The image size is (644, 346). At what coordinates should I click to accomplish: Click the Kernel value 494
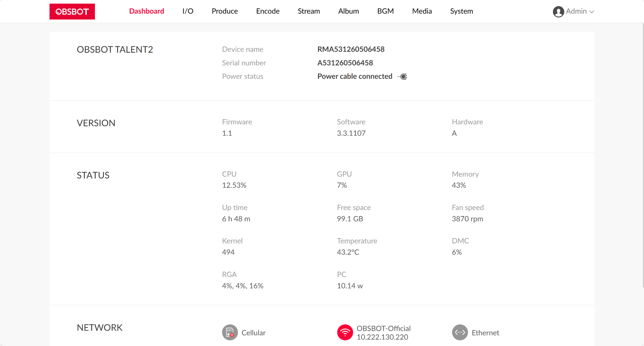(x=228, y=252)
